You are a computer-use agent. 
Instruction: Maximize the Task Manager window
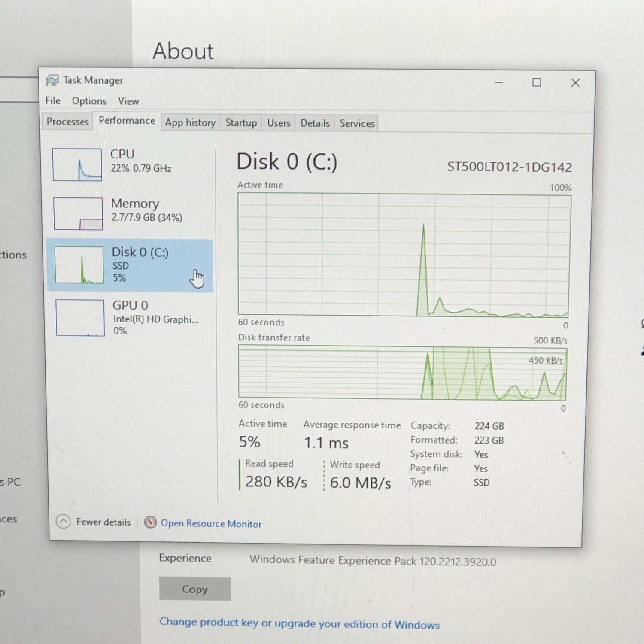coord(537,82)
